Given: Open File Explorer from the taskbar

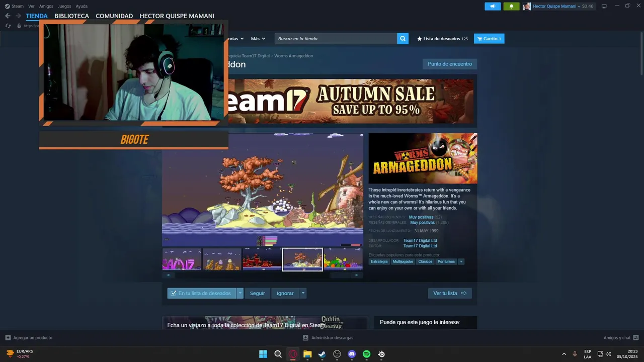Looking at the screenshot, I should 307,354.
